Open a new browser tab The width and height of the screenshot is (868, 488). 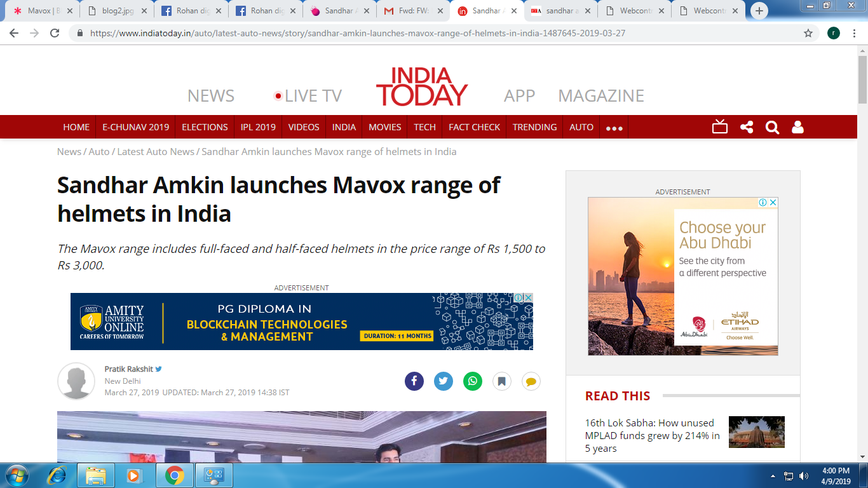click(x=759, y=11)
